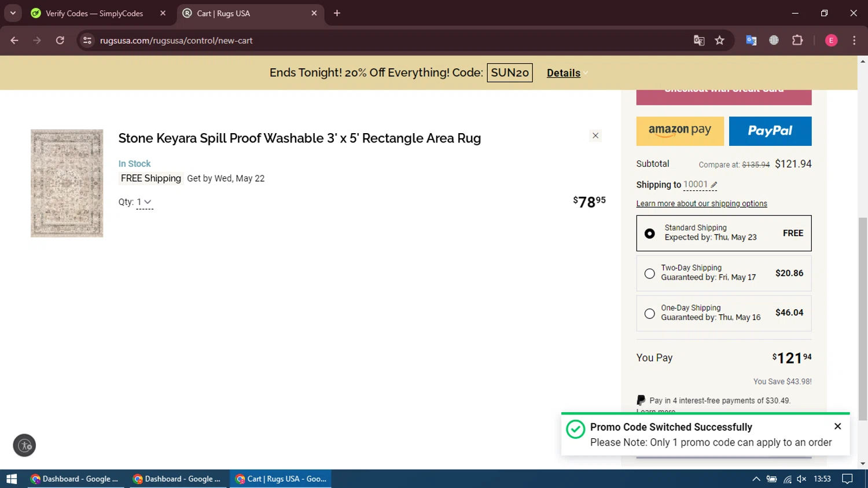Checkout with PayPal button
Image resolution: width=868 pixels, height=488 pixels.
770,131
